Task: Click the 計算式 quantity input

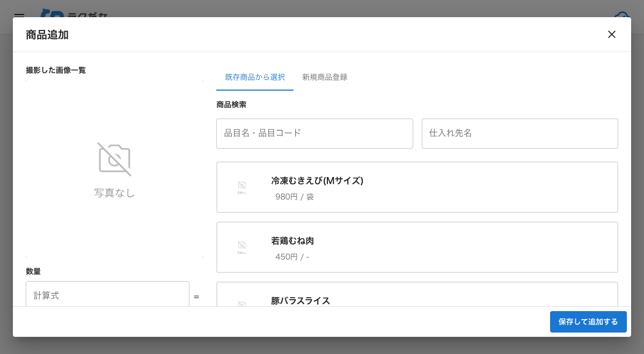Action: 107,294
